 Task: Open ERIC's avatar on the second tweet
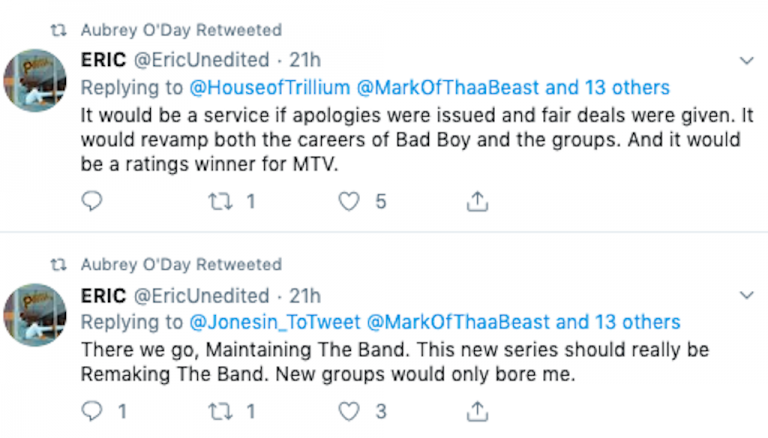coord(36,315)
